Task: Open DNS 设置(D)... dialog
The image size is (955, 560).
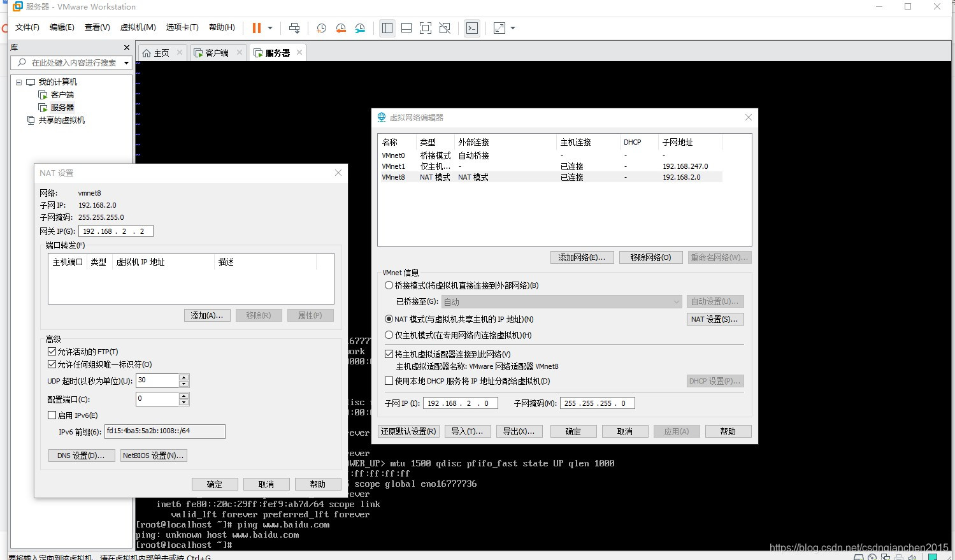Action: coord(82,456)
